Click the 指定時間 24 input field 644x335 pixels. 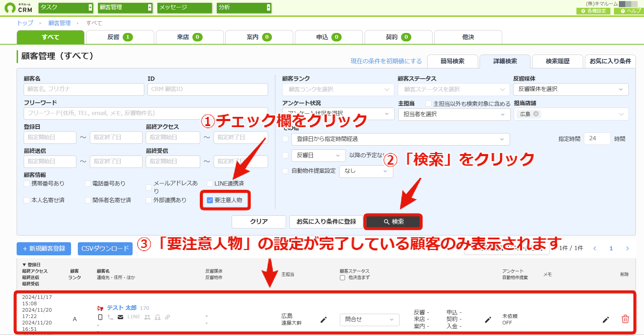[x=597, y=139]
